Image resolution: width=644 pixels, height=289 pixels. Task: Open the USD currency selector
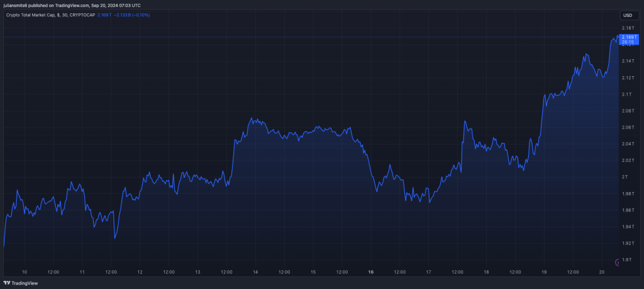[627, 15]
